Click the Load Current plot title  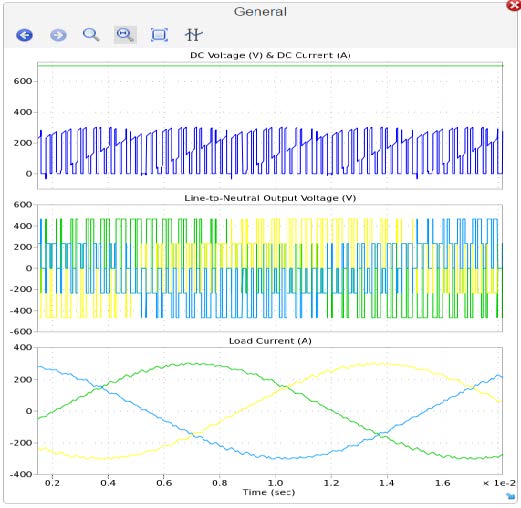[x=270, y=341]
